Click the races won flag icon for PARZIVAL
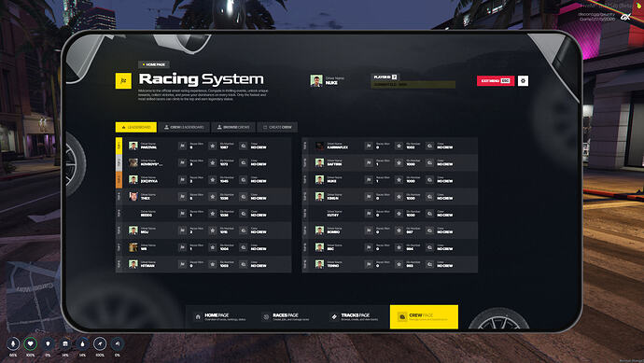The image size is (644, 363). (x=182, y=146)
